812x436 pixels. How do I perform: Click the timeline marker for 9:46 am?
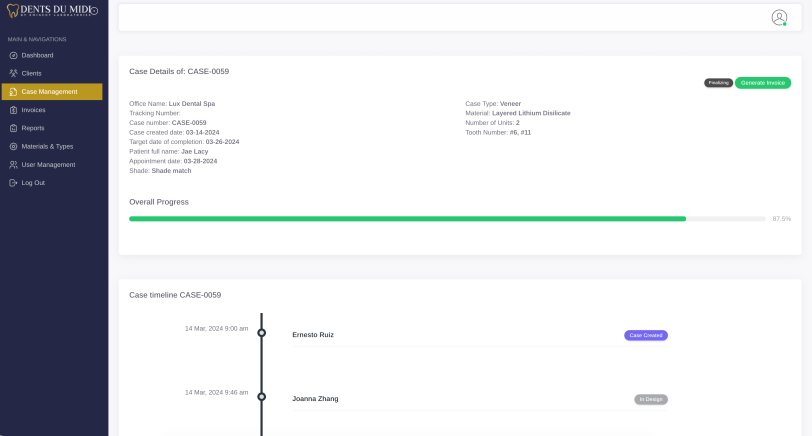point(262,397)
